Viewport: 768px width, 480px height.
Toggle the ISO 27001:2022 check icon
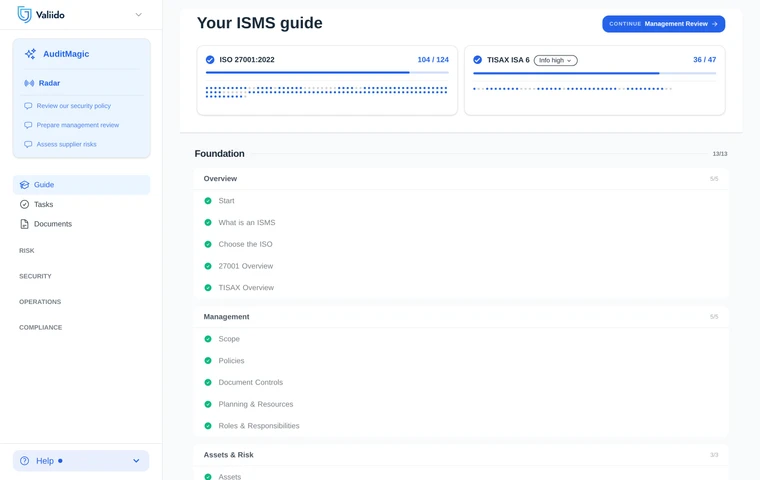tap(210, 60)
